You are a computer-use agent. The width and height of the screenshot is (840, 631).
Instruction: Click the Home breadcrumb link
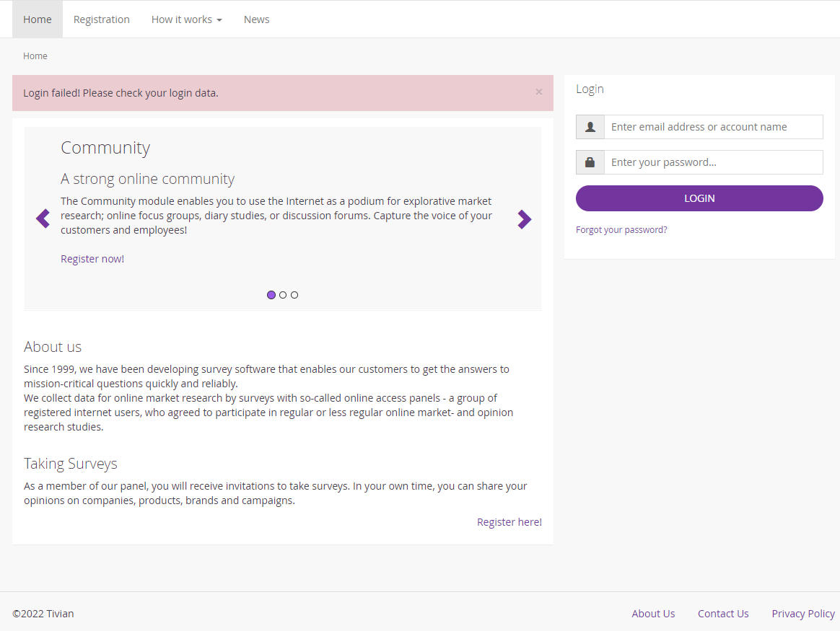point(35,56)
